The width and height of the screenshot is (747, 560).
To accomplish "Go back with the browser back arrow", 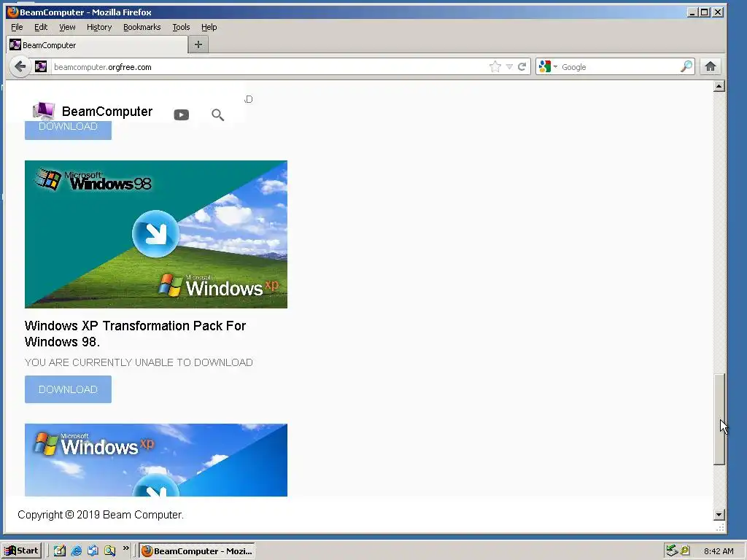I will coord(20,66).
